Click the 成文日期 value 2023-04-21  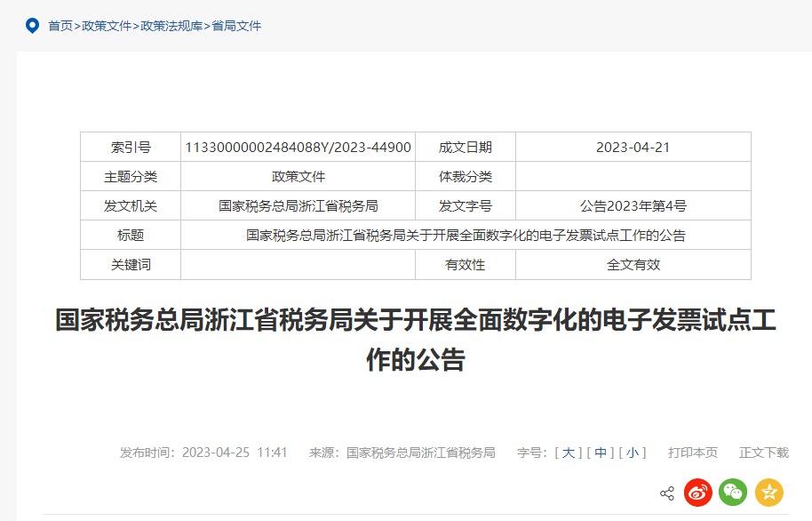point(633,148)
